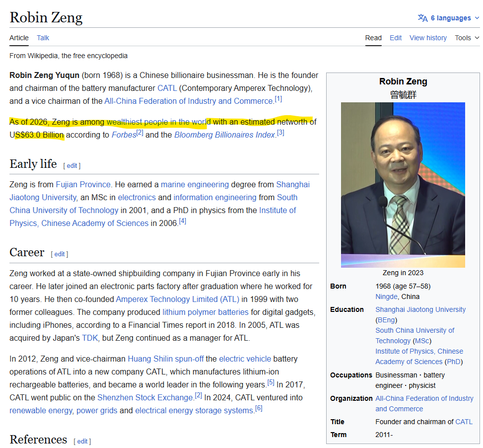Screen dimensions: 483x448
Task: Open the spun-off link
Action: coord(189,359)
